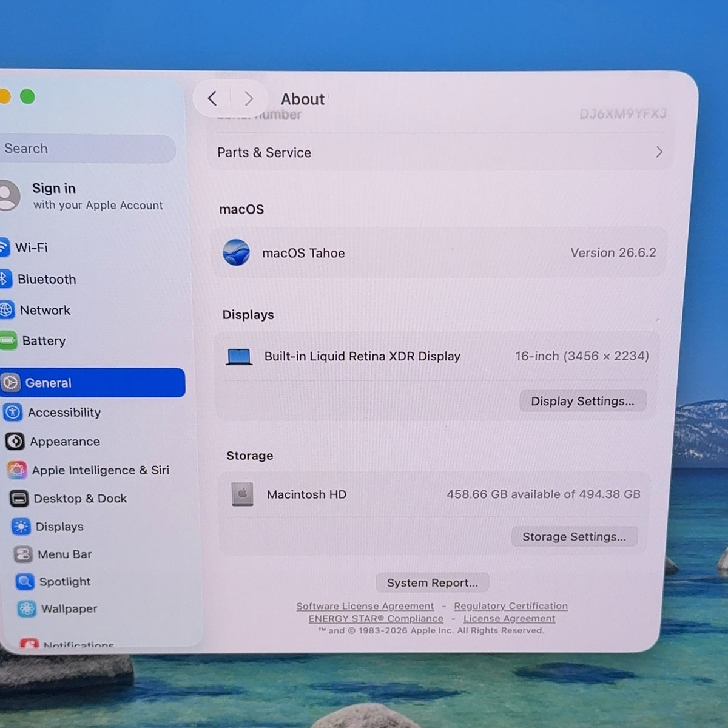Open Wi-Fi settings via its icon
The image size is (728, 728).
pyautogui.click(x=3, y=248)
